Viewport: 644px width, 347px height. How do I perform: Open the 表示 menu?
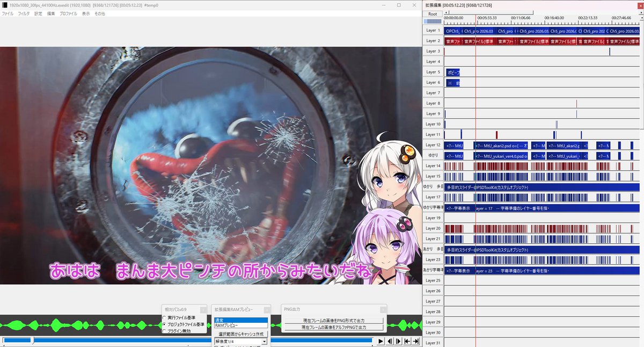(x=86, y=13)
